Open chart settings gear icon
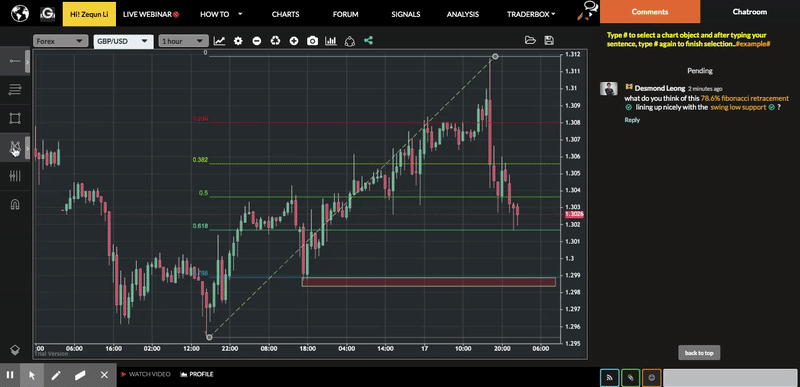The width and height of the screenshot is (800, 387). [238, 41]
